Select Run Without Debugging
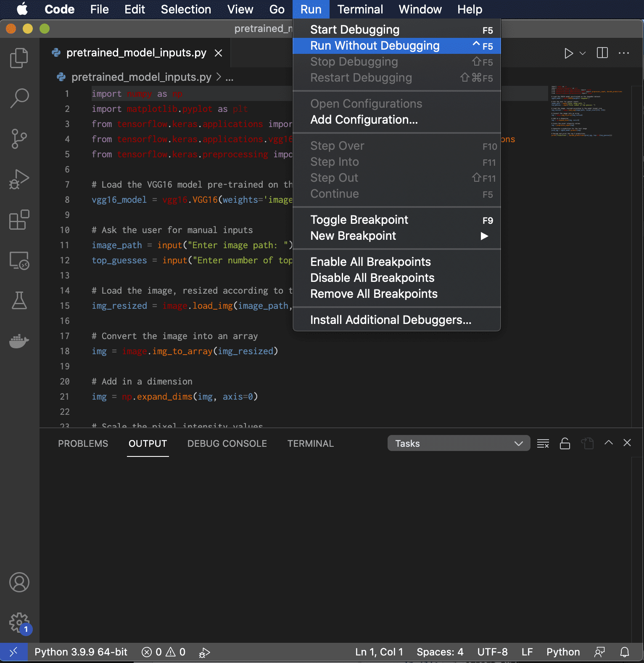The width and height of the screenshot is (644, 663). click(396, 46)
